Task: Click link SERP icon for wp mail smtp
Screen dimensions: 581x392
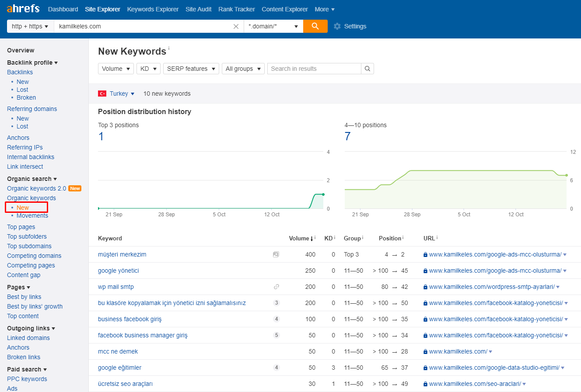Action: [276, 287]
